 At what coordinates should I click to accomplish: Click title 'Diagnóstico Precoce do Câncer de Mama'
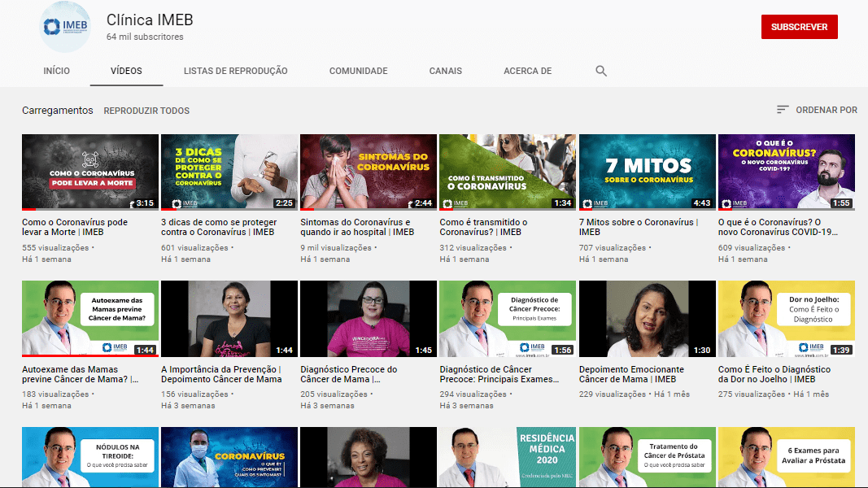[349, 374]
